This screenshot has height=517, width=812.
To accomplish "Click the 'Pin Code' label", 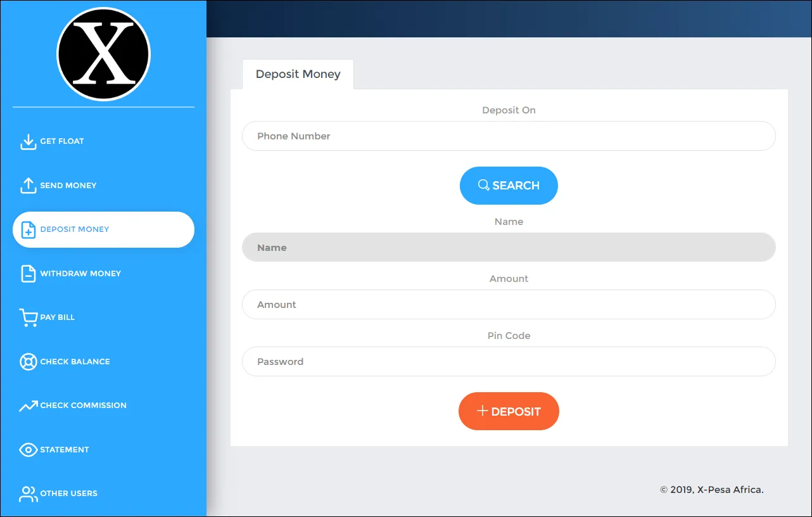I will [x=509, y=336].
